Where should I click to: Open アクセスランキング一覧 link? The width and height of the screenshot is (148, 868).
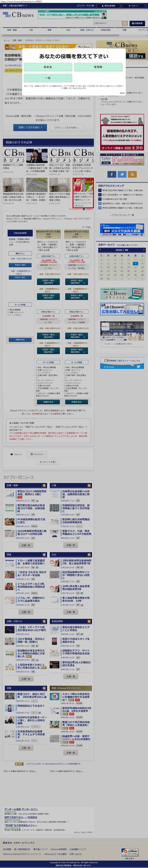point(122,215)
